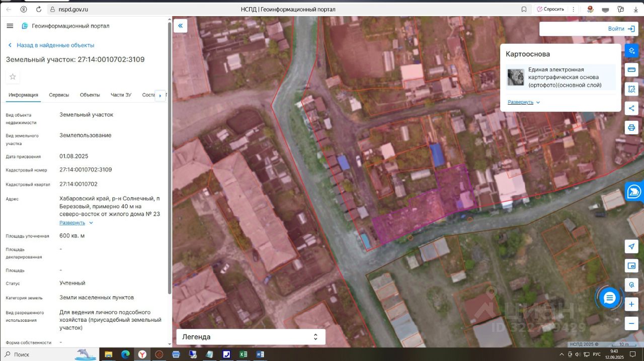Open Excel from taskbar
644x361 pixels.
pos(243,354)
